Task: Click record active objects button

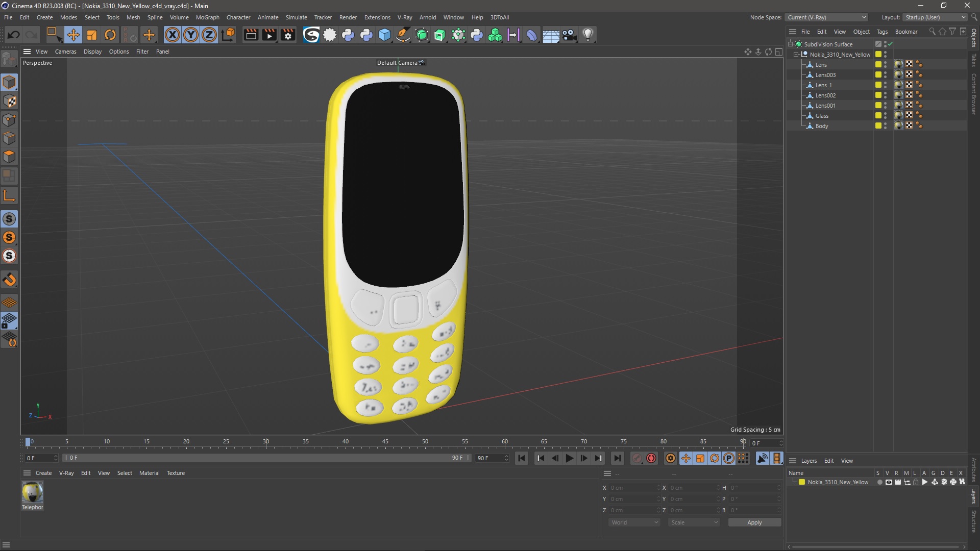Action: pos(636,458)
